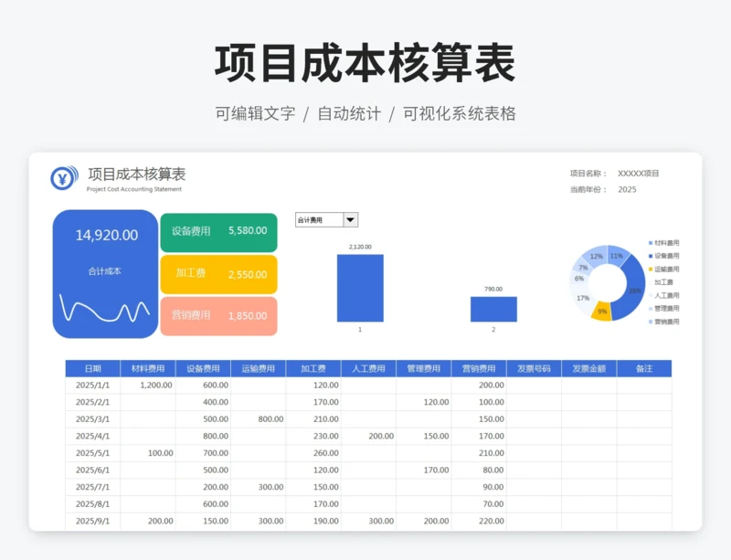This screenshot has width=731, height=560.
Task: Select the 300.00 labor cell in 2025/9/1 row
Action: (x=368, y=521)
